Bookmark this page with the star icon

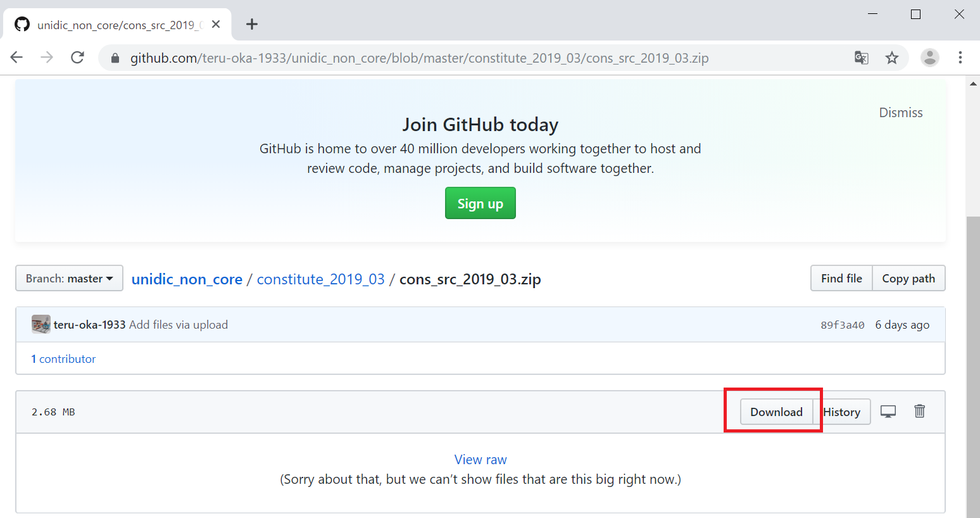(892, 58)
